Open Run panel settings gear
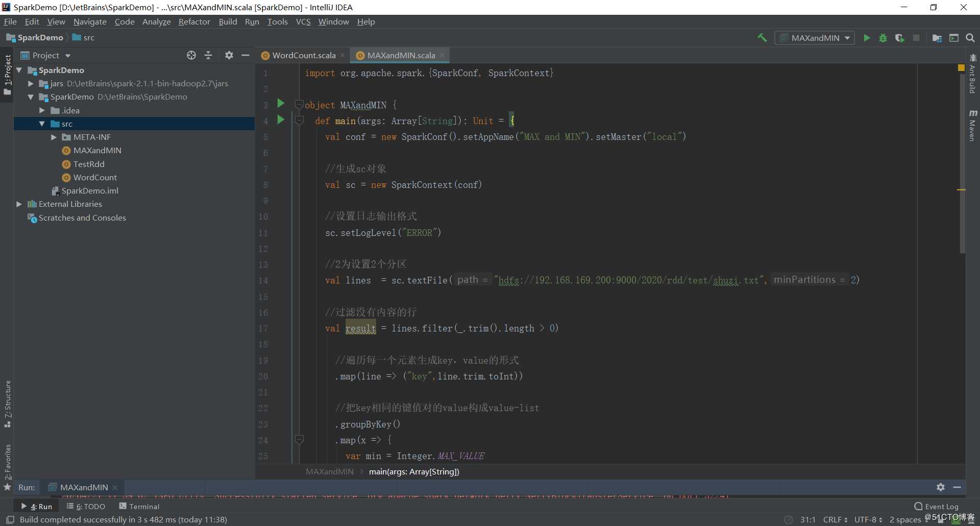This screenshot has height=526, width=980. coord(941,487)
